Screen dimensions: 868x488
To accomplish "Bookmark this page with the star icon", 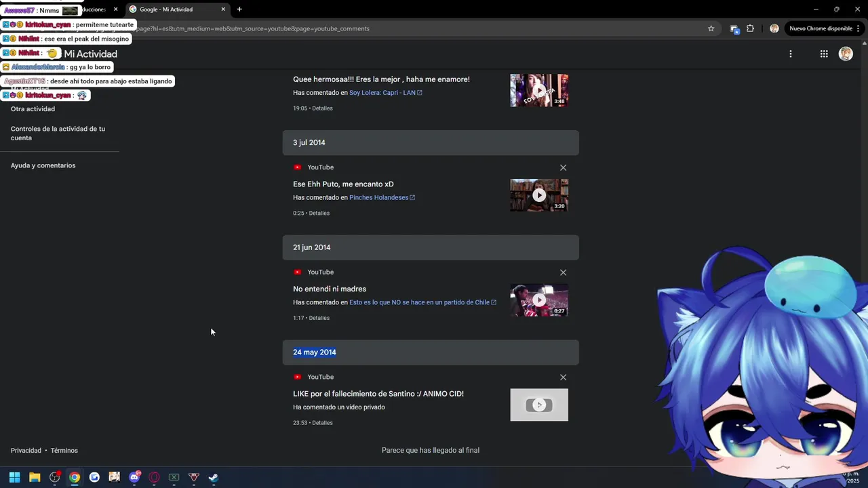I will click(x=711, y=28).
